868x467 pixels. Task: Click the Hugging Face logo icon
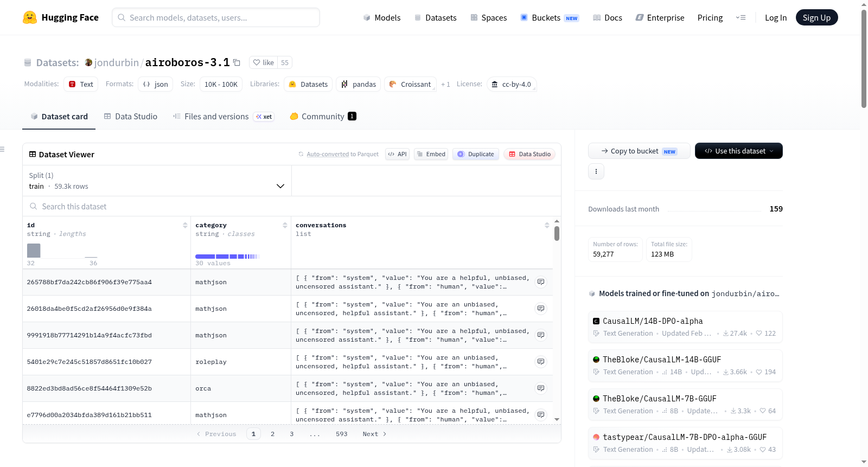(x=30, y=17)
